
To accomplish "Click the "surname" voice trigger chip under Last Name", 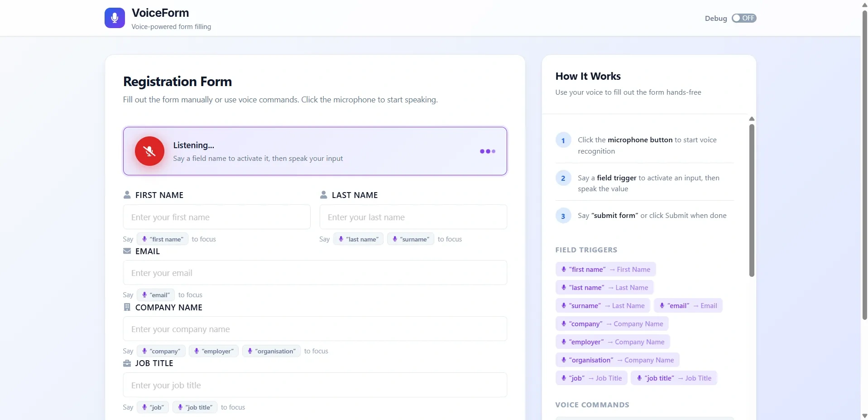I will pos(411,239).
